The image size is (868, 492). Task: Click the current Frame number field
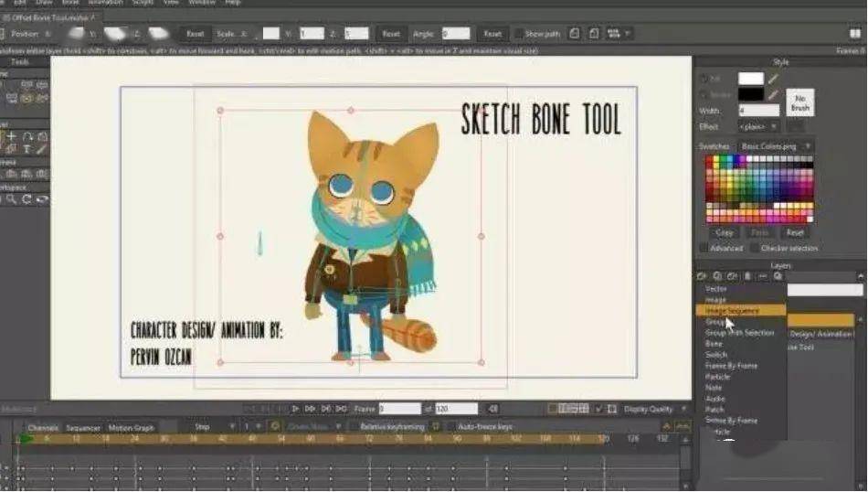(399, 409)
